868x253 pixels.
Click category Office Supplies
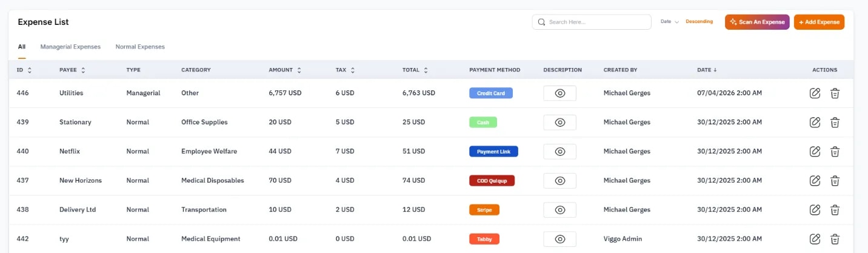click(204, 123)
